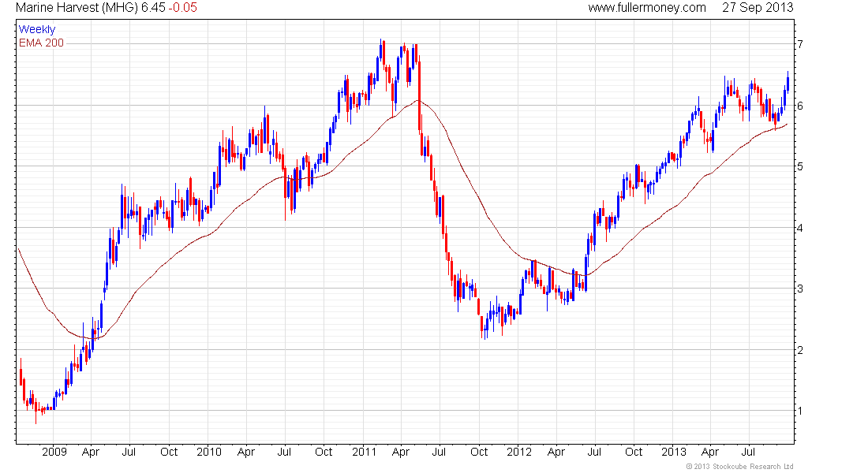The width and height of the screenshot is (868, 473).
Task: Click the date 27 Sep 2013
Action: tap(758, 8)
